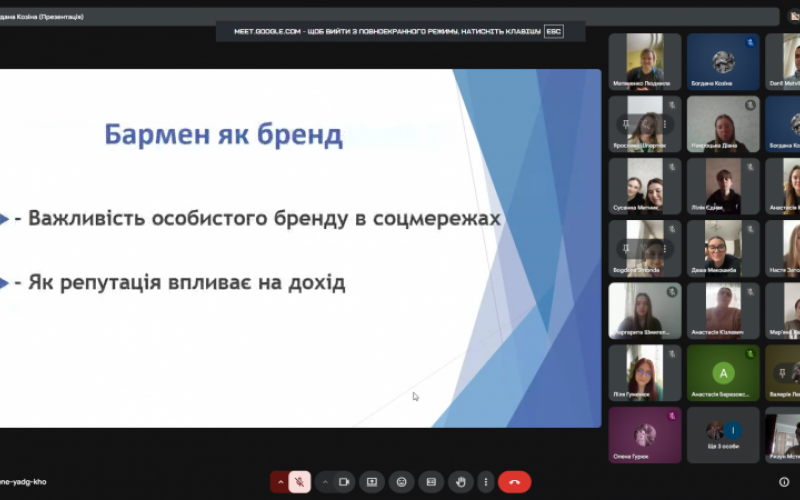Screen dimensions: 800x500
Task: Click mute indicator on Олена Гурюк's tile
Action: (x=672, y=414)
